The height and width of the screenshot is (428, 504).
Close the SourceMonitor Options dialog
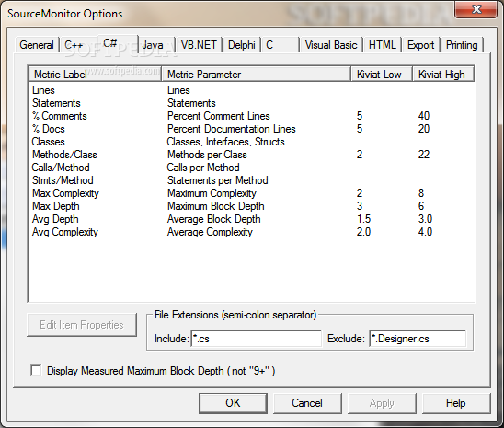click(476, 9)
